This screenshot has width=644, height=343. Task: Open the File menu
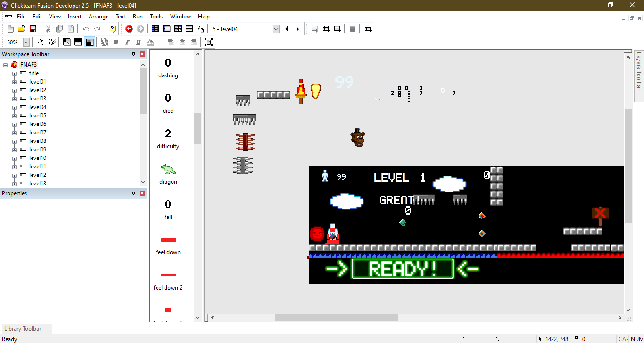[21, 17]
